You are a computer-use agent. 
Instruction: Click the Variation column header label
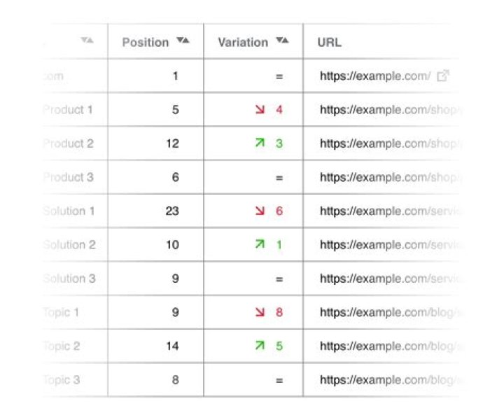[x=243, y=42]
